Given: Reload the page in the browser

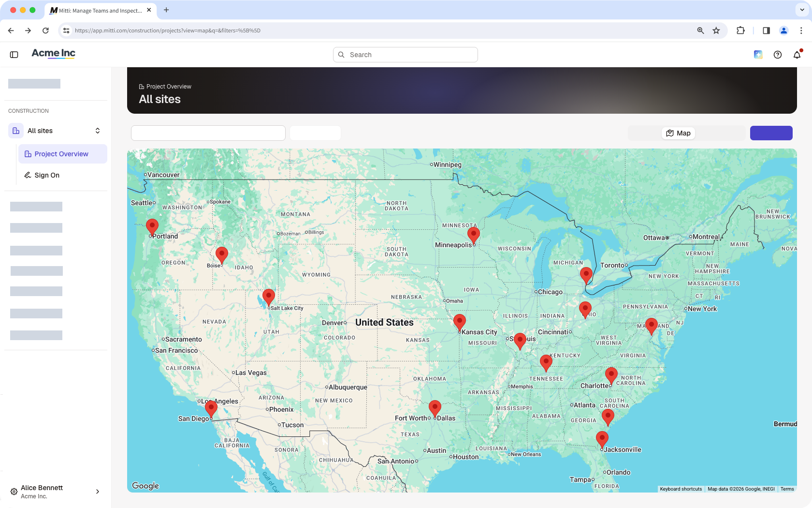Looking at the screenshot, I should pyautogui.click(x=45, y=30).
